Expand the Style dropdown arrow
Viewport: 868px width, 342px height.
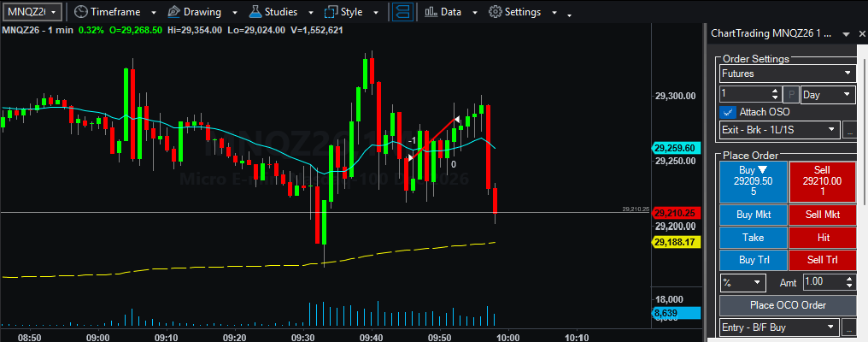point(377,12)
